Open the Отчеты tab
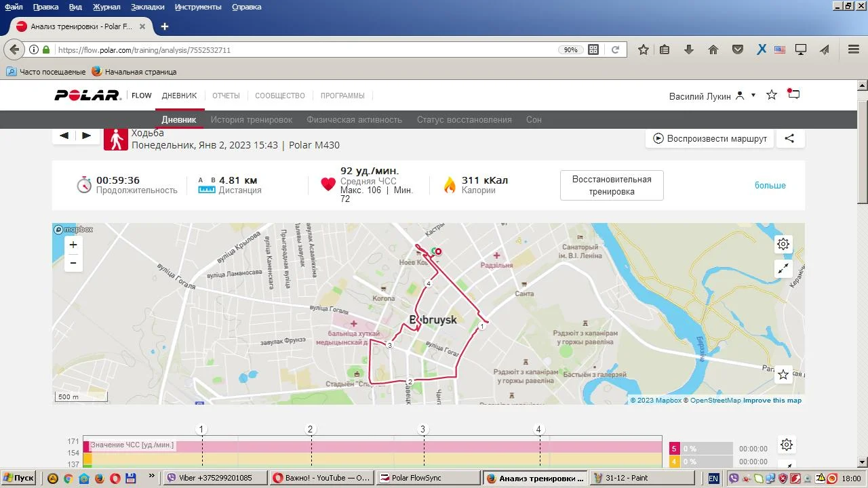 (x=226, y=96)
